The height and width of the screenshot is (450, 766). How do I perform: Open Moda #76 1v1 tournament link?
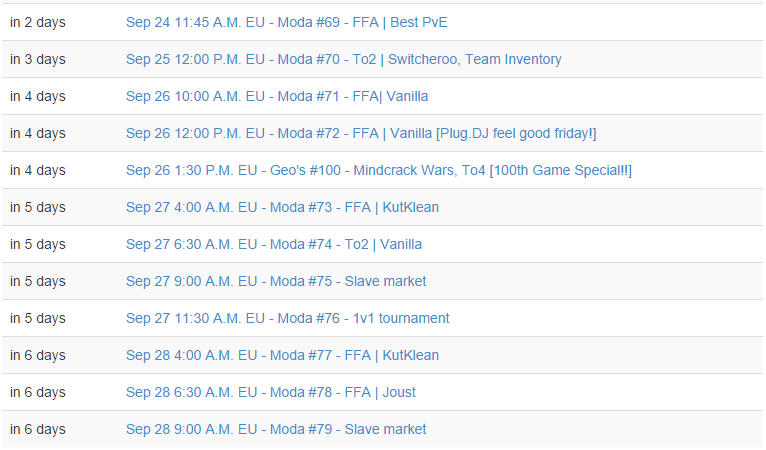click(288, 319)
